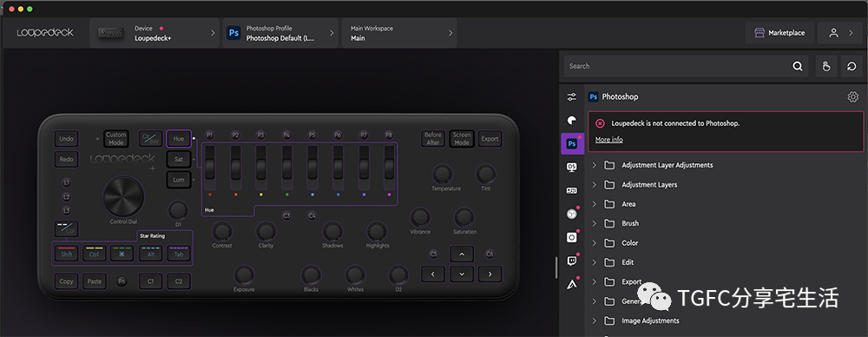Select the P4 green hue slider wheel
Image resolution: width=868 pixels, height=337 pixels.
(x=287, y=167)
